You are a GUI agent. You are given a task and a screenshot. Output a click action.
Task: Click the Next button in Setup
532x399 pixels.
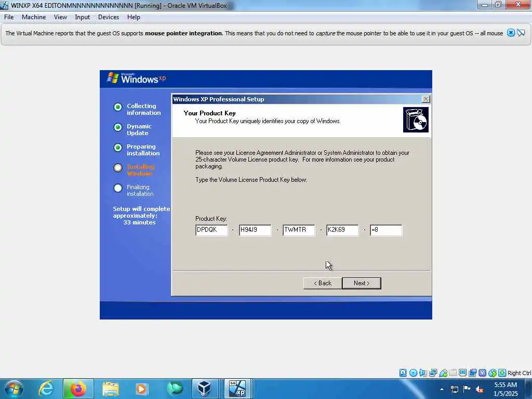[362, 283]
